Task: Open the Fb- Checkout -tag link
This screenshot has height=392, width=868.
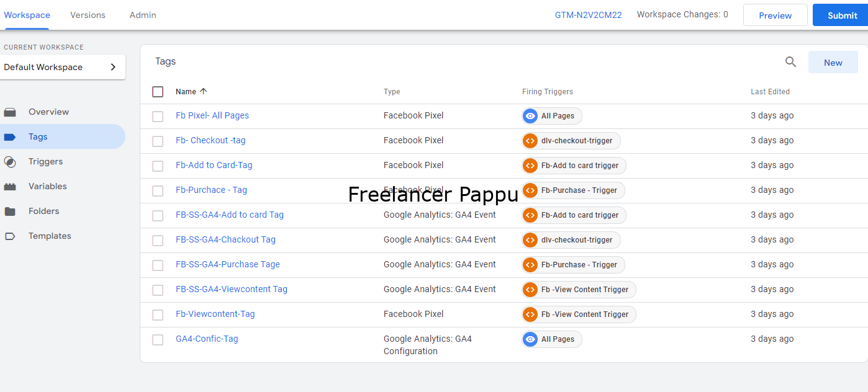Action: [210, 140]
